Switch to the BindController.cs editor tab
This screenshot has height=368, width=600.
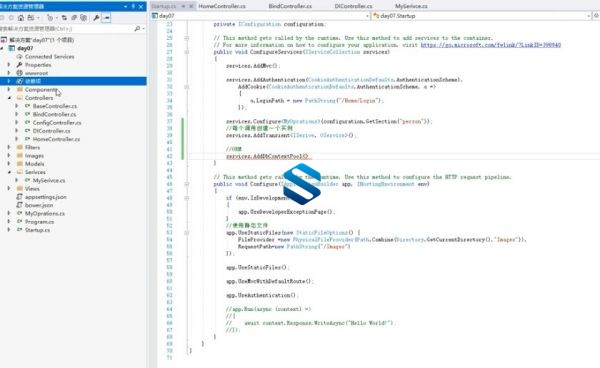(290, 6)
